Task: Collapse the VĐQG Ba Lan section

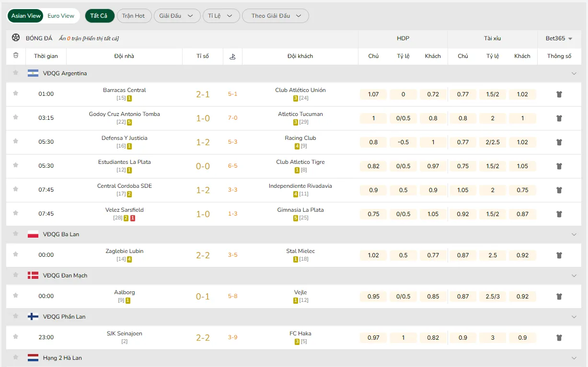Action: coord(574,235)
